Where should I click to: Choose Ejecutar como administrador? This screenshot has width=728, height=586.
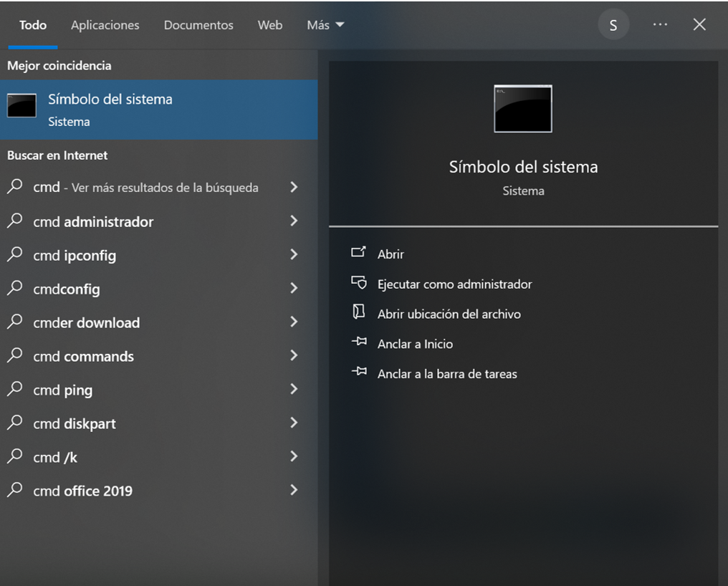point(454,284)
